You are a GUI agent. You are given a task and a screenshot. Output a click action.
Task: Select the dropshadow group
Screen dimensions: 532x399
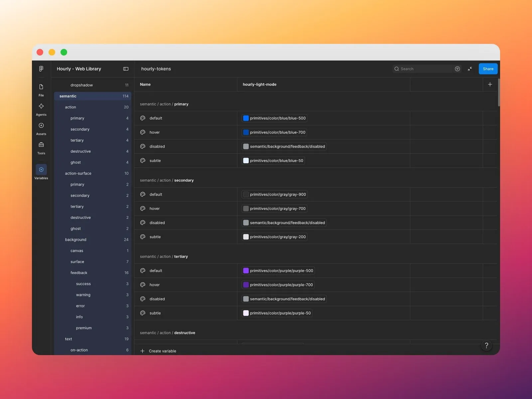(93, 85)
